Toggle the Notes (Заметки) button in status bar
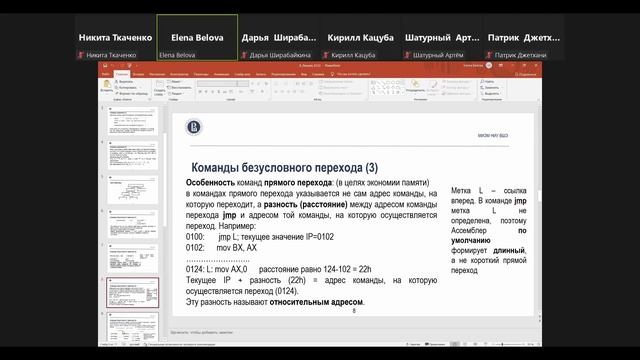Screen dimensions: 640x360 [413, 344]
